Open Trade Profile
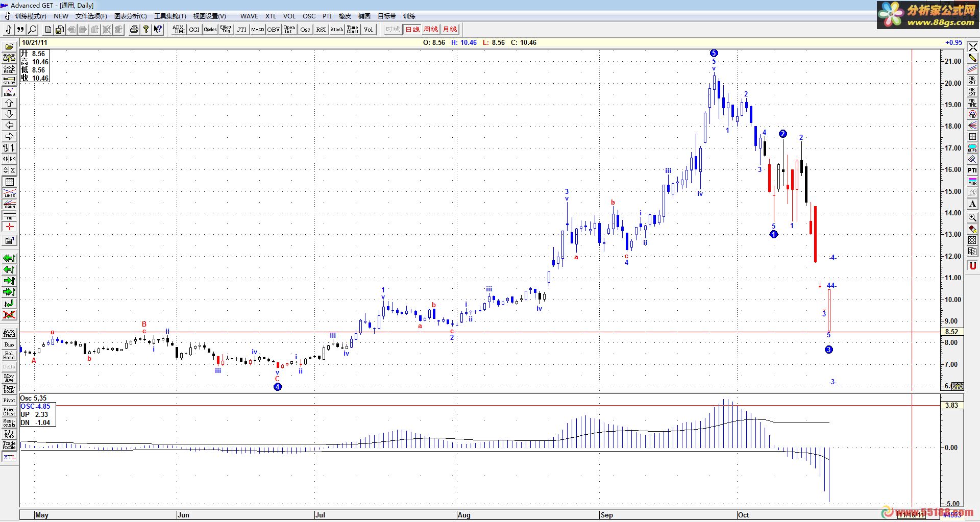The width and height of the screenshot is (980, 522). coord(9,445)
